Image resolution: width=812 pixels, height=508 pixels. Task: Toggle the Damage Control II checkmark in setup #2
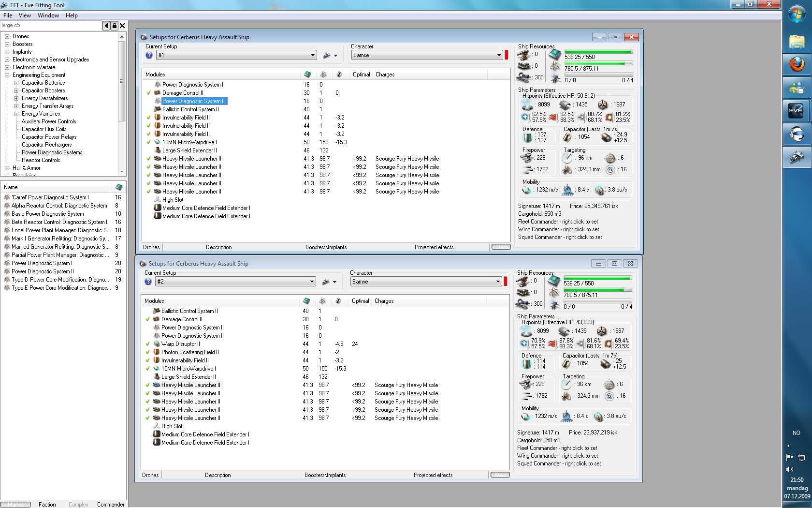point(147,319)
